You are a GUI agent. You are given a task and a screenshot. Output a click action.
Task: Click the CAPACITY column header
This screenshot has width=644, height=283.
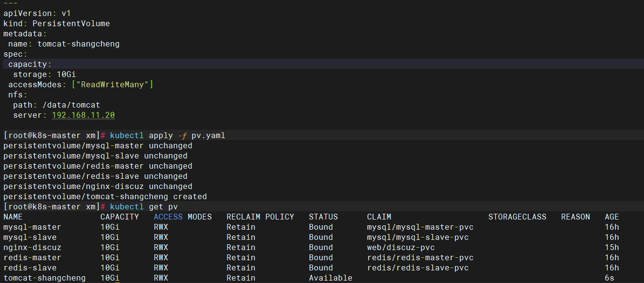click(x=120, y=217)
